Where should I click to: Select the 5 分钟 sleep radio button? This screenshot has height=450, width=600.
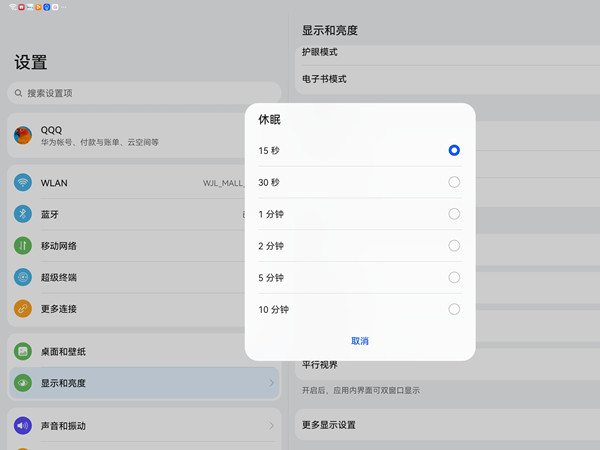pyautogui.click(x=454, y=277)
